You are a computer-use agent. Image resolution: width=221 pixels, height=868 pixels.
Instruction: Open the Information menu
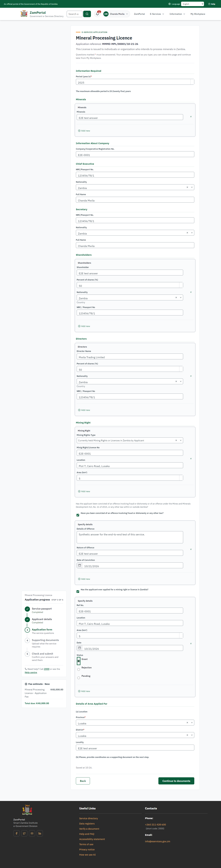pyautogui.click(x=177, y=14)
